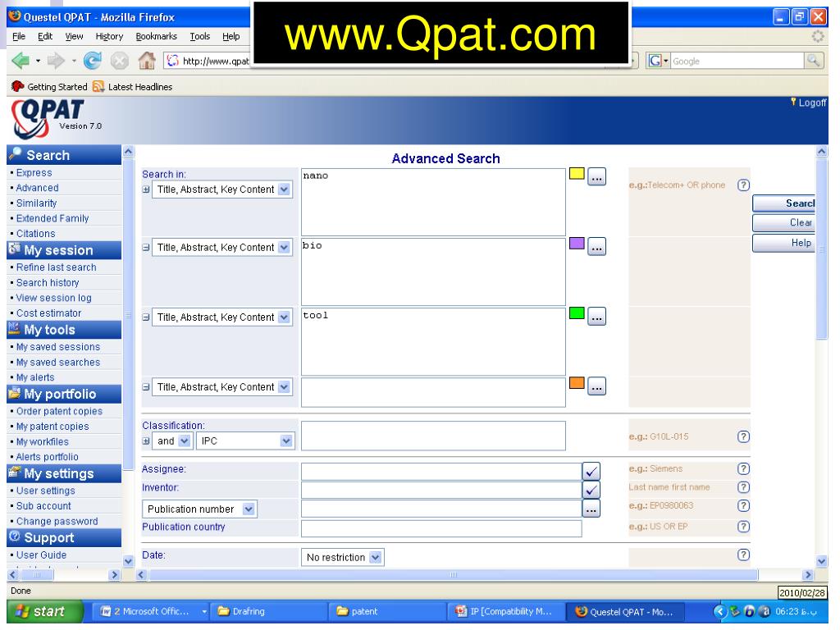This screenshot has height=630, width=840.
Task: Click the Logoff link
Action: pos(811,103)
